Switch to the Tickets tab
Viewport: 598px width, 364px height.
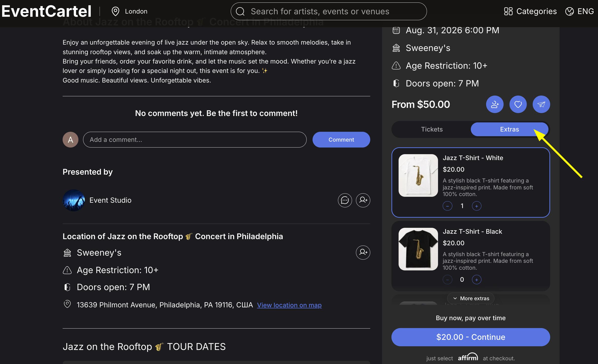(x=432, y=129)
